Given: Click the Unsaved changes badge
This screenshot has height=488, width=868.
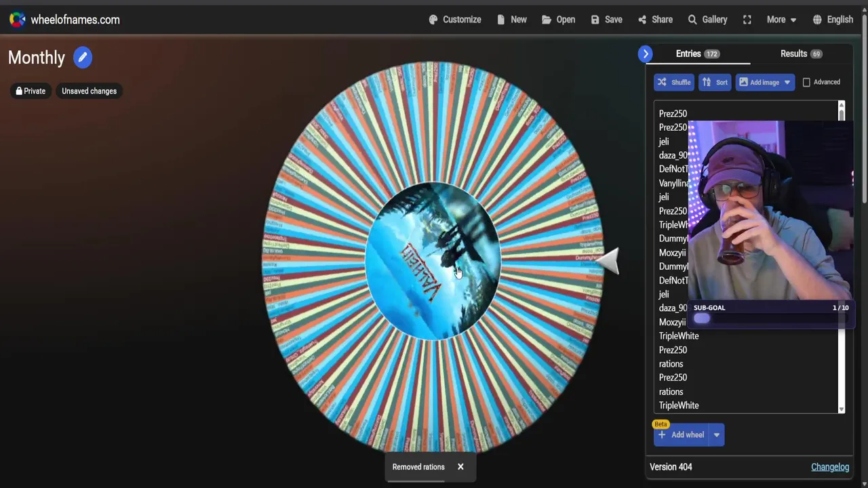Looking at the screenshot, I should (x=89, y=91).
